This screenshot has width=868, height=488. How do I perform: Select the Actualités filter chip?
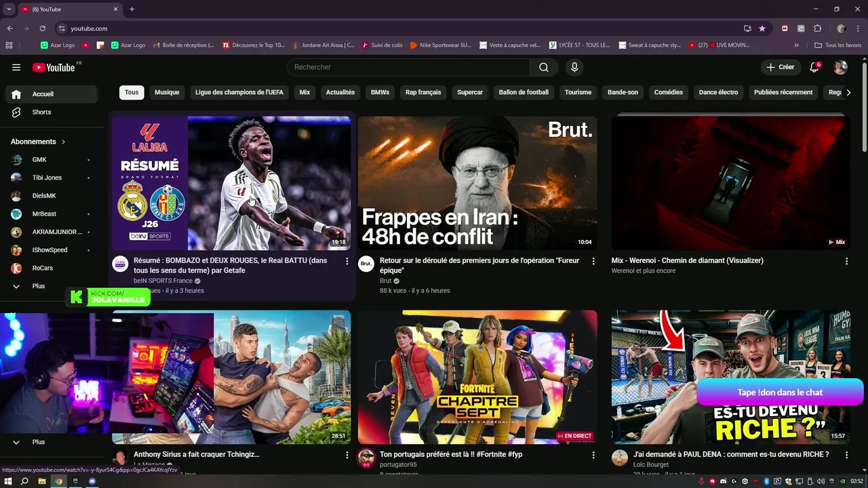(x=340, y=92)
